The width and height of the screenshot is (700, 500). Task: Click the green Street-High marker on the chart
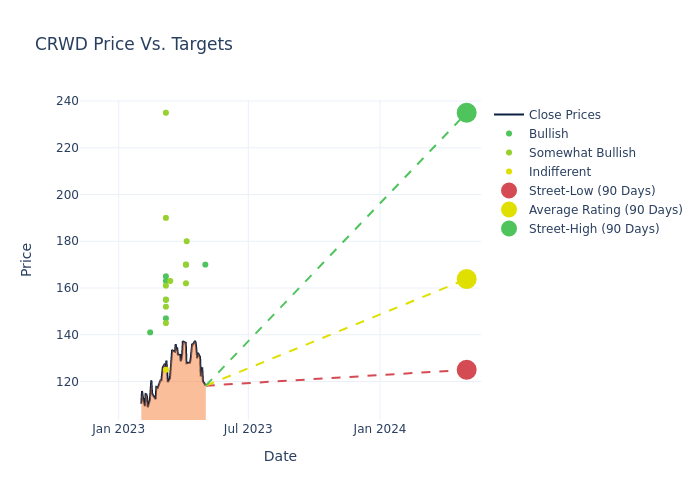[466, 113]
